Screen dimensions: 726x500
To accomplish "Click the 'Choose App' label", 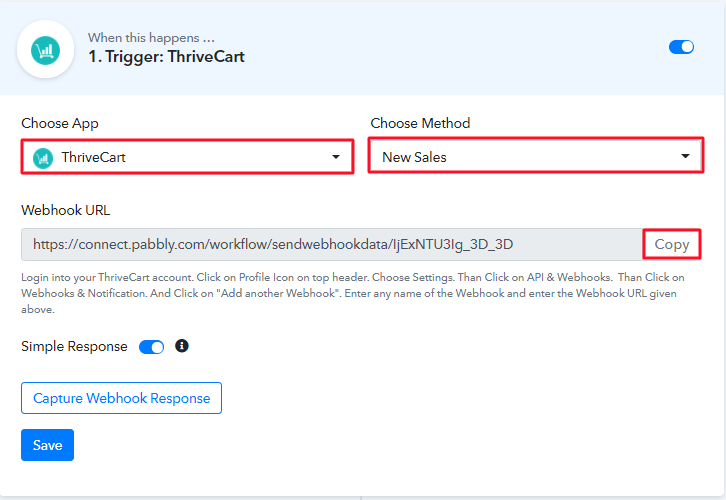I will (60, 124).
